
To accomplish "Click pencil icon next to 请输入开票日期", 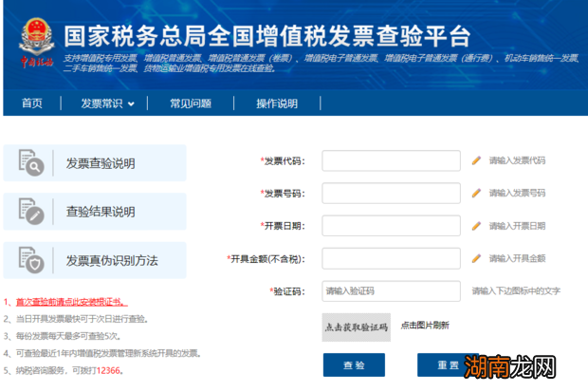I will point(476,226).
